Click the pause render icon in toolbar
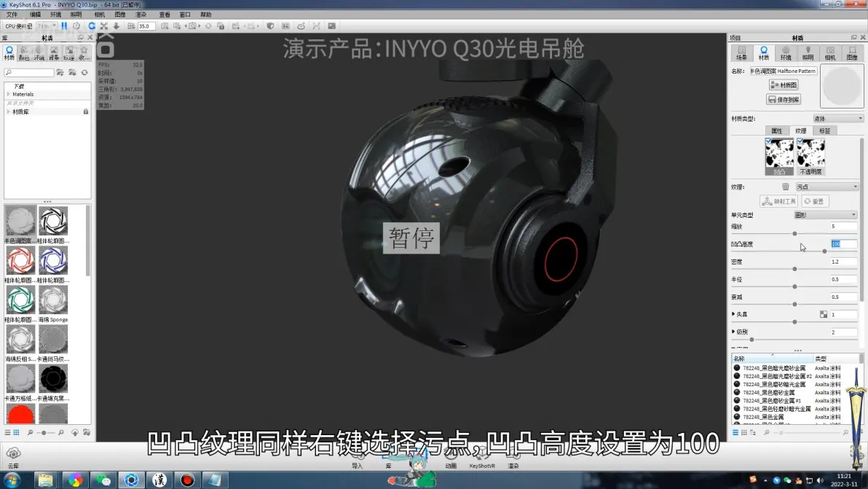 pos(64,26)
